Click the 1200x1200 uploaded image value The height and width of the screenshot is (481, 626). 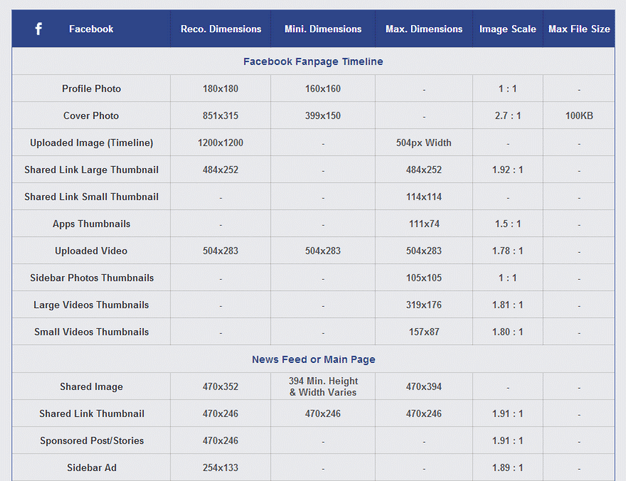(220, 143)
